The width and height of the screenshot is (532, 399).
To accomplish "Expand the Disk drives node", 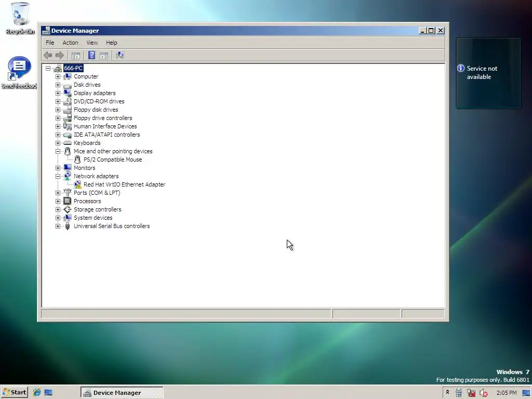I will point(58,85).
